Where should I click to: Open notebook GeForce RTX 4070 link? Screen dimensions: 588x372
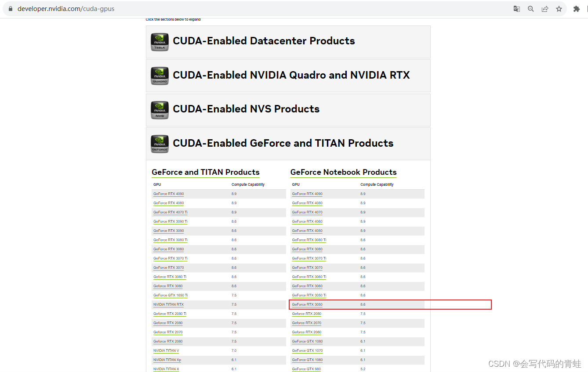pos(307,212)
